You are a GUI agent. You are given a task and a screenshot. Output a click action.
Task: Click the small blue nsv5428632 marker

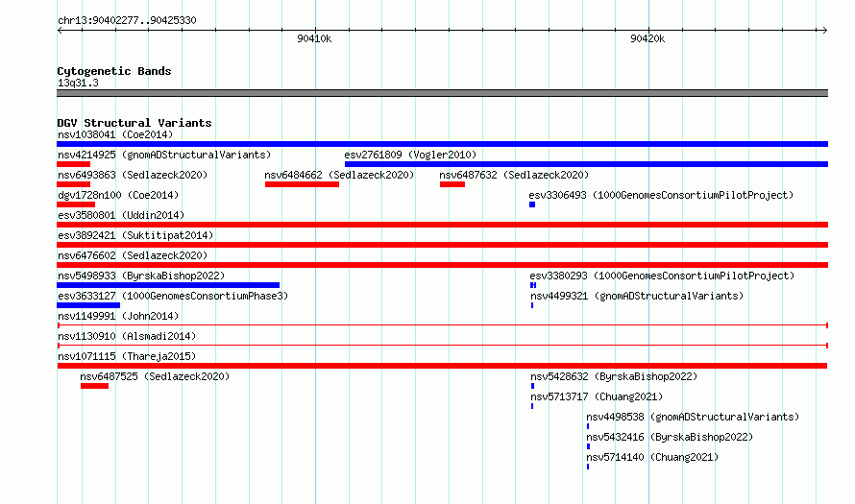533,386
